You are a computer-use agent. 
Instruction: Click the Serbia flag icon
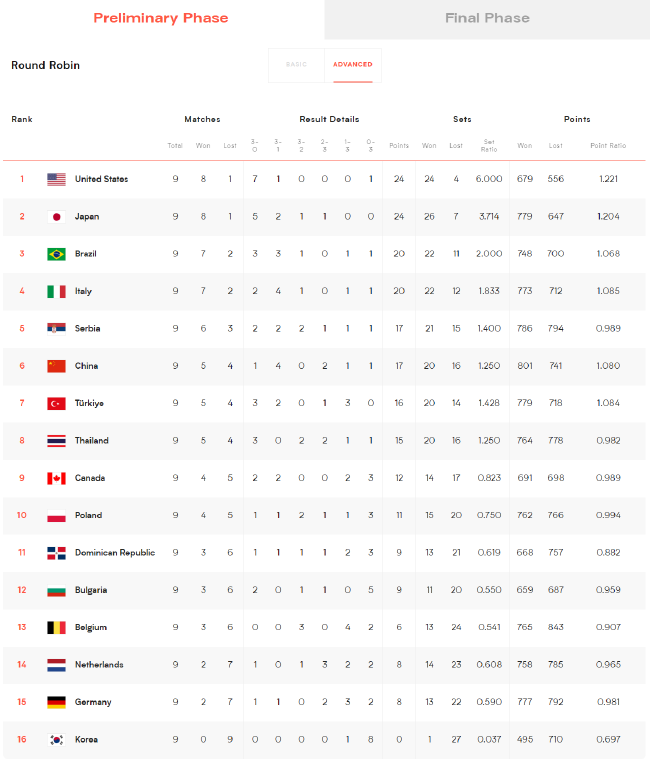point(56,329)
